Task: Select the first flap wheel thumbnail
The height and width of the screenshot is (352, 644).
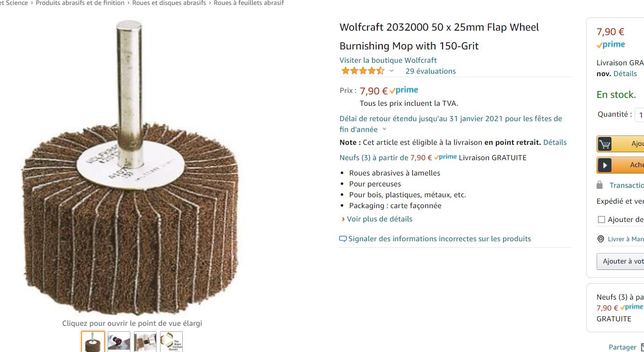Action: tap(93, 342)
